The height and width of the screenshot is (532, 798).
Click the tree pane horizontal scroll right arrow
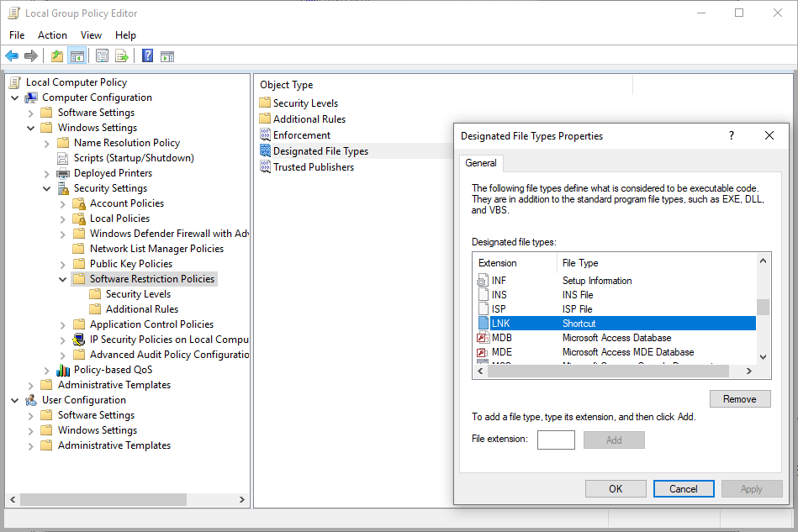(241, 499)
